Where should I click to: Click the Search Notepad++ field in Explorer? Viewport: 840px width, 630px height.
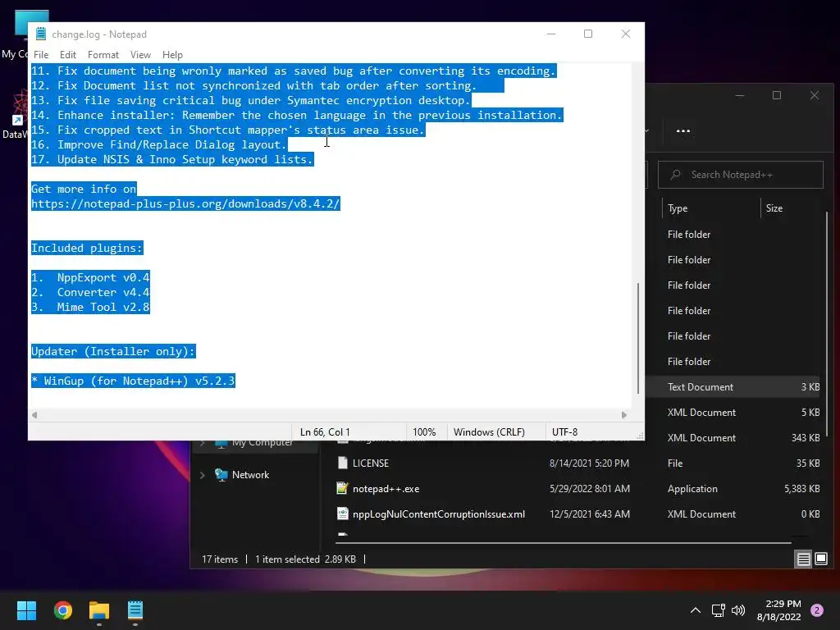pyautogui.click(x=741, y=175)
